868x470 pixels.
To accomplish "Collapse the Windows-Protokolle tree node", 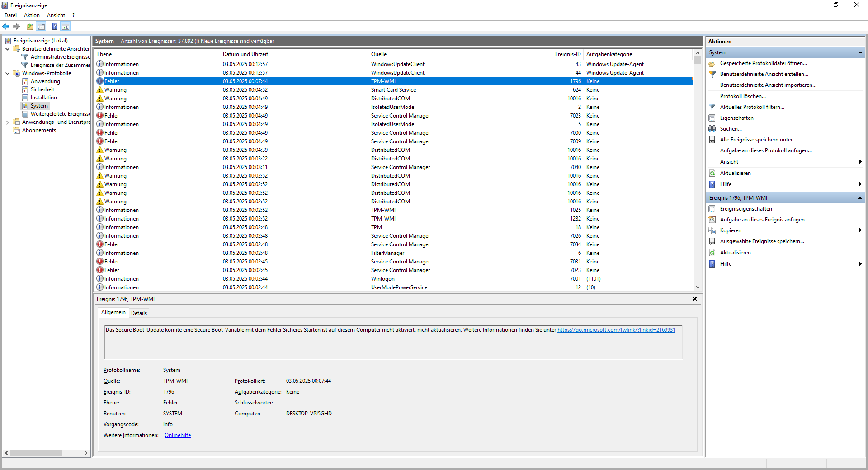I will pos(7,73).
